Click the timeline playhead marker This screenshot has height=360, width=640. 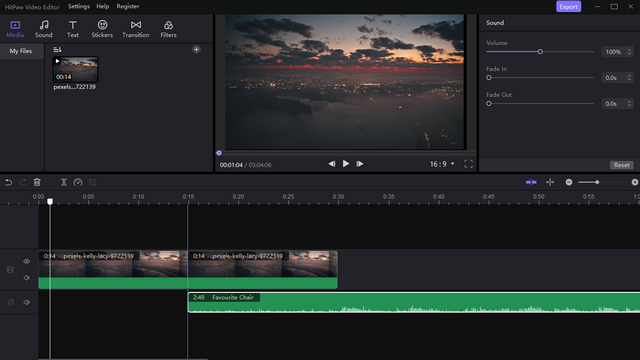(50, 202)
